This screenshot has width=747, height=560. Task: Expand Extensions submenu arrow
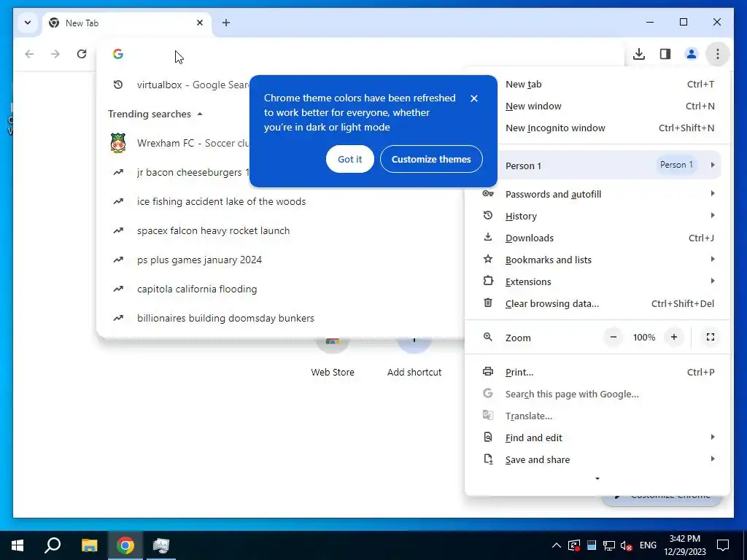(x=713, y=281)
